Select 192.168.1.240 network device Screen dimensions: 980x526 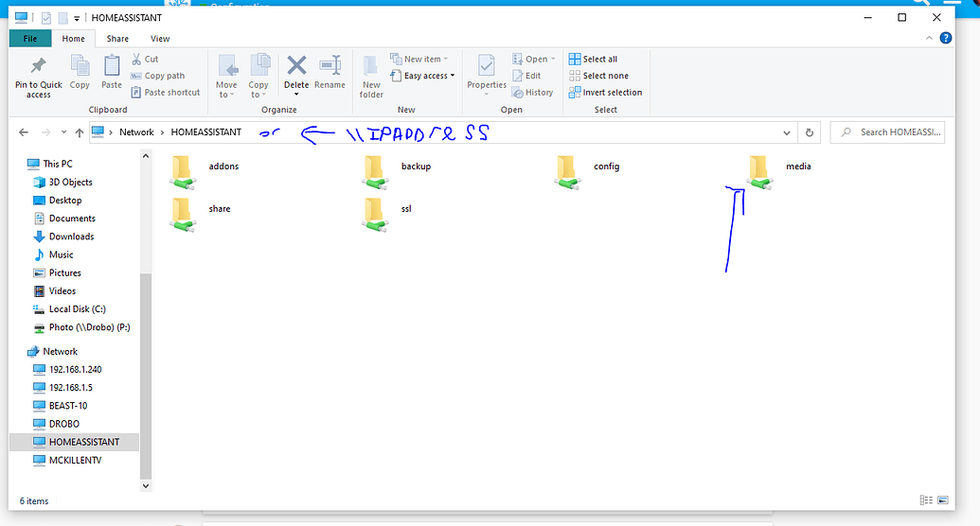67,369
